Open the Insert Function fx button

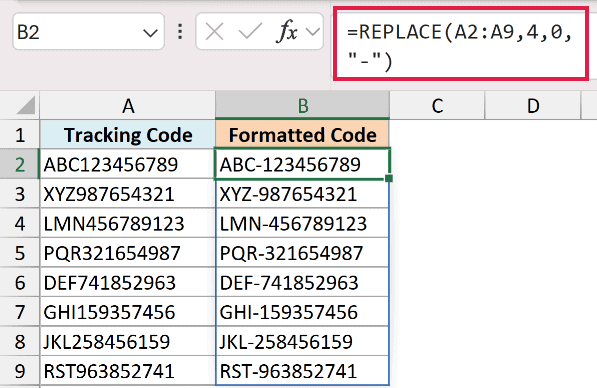[x=287, y=31]
